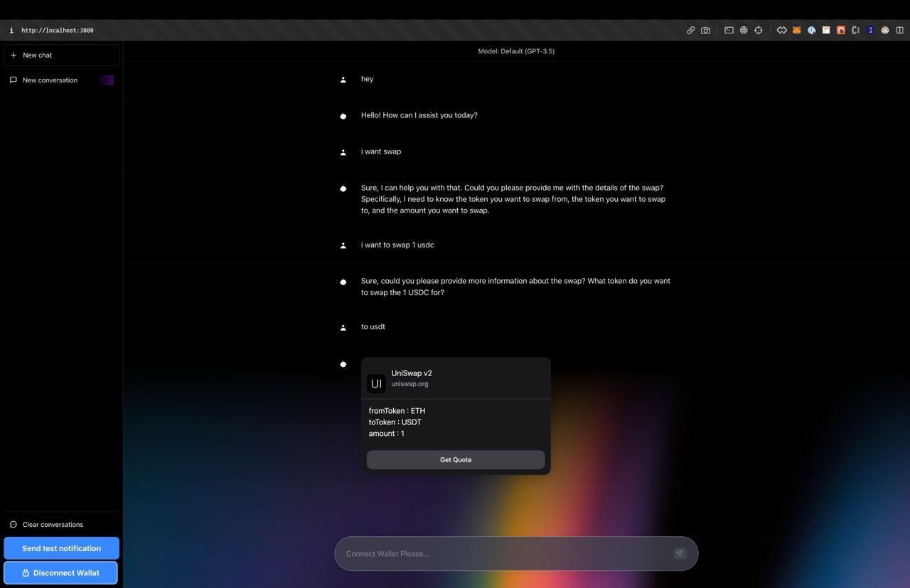Image resolution: width=910 pixels, height=588 pixels.
Task: Click the purple gradient edge of New conversation
Action: coord(107,80)
